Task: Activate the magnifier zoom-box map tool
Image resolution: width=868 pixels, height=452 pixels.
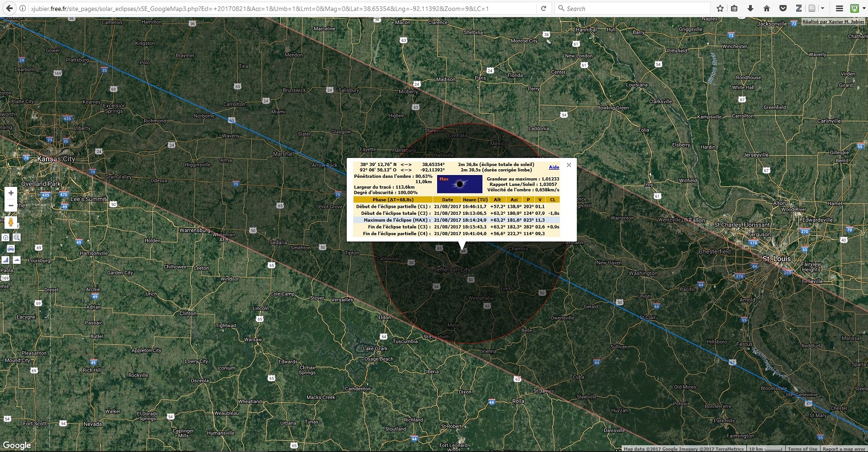Action: point(17,237)
